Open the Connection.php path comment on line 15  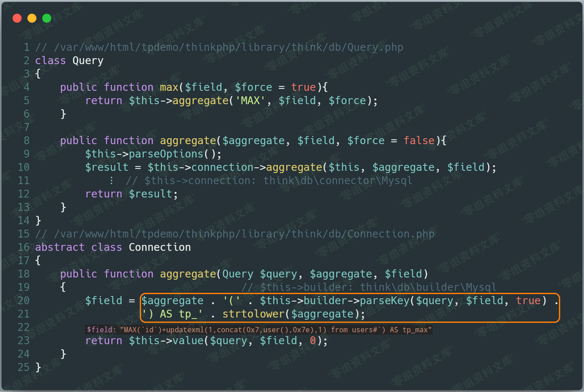point(234,234)
